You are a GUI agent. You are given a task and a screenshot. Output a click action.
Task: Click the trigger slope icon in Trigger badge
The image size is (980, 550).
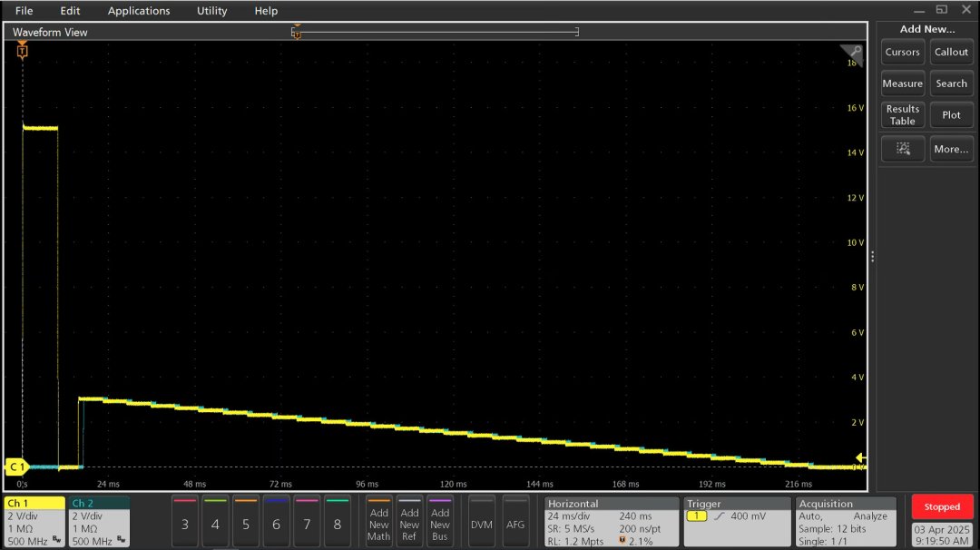(720, 515)
